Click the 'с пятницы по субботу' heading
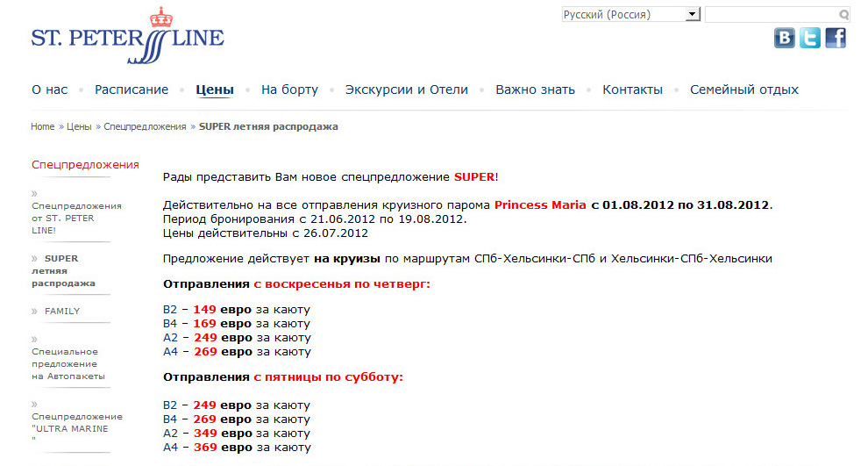The image size is (868, 466). pos(328,377)
